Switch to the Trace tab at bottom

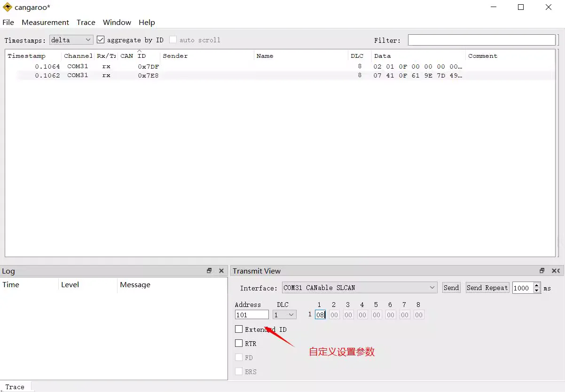pyautogui.click(x=15, y=387)
